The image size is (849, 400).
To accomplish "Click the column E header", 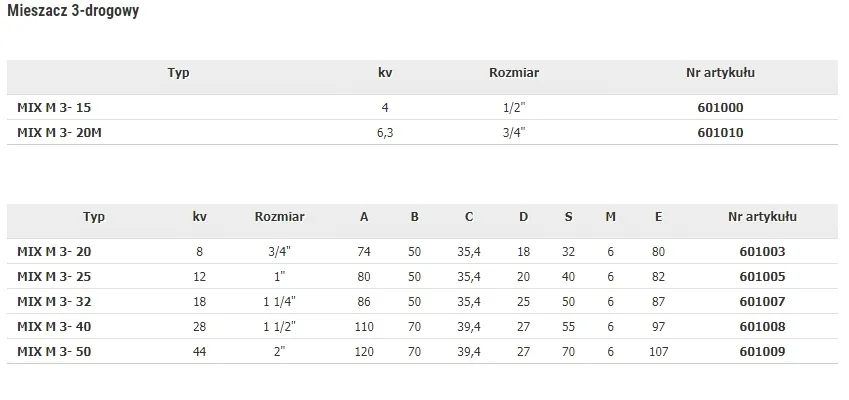I will pyautogui.click(x=658, y=216).
